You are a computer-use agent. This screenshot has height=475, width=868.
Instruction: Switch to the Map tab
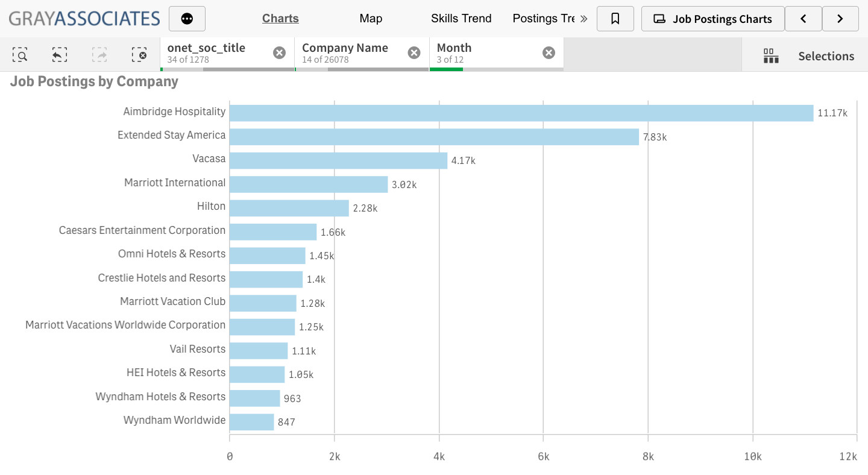click(x=371, y=19)
